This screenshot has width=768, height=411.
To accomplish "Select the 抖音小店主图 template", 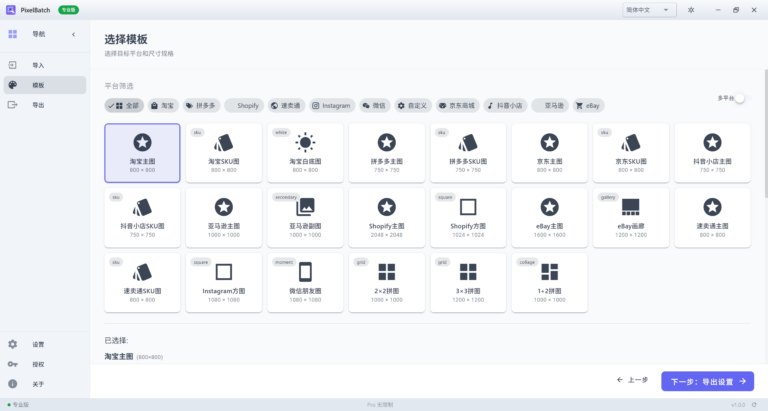I will [712, 153].
